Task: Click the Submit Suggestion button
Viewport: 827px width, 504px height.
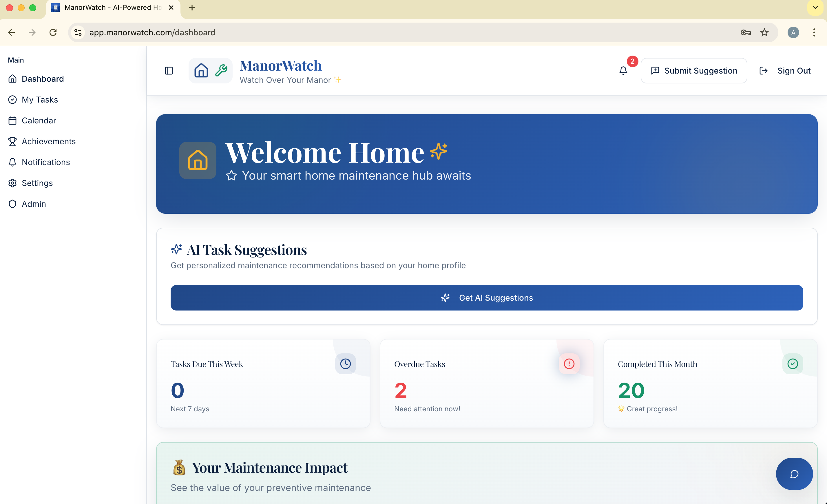Action: (x=693, y=71)
